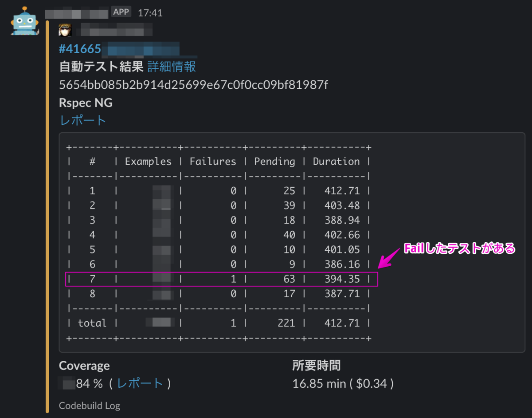Click pending count 25
Image resolution: width=532 pixels, height=418 pixels.
(289, 191)
